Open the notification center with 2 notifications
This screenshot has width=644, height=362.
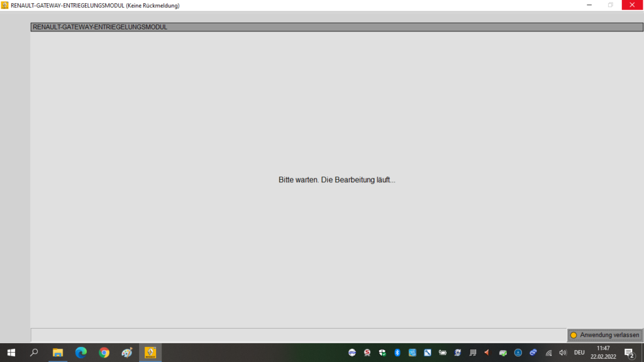point(630,353)
